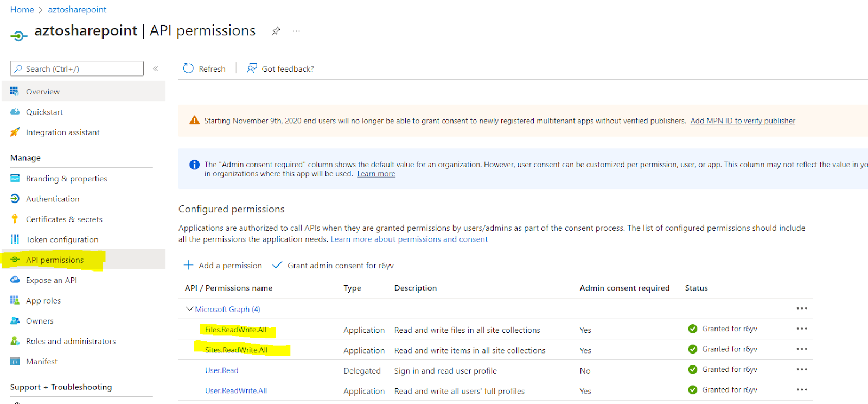Image resolution: width=868 pixels, height=404 pixels.
Task: Click aztosharepoint breadcrumb link
Action: click(x=77, y=10)
